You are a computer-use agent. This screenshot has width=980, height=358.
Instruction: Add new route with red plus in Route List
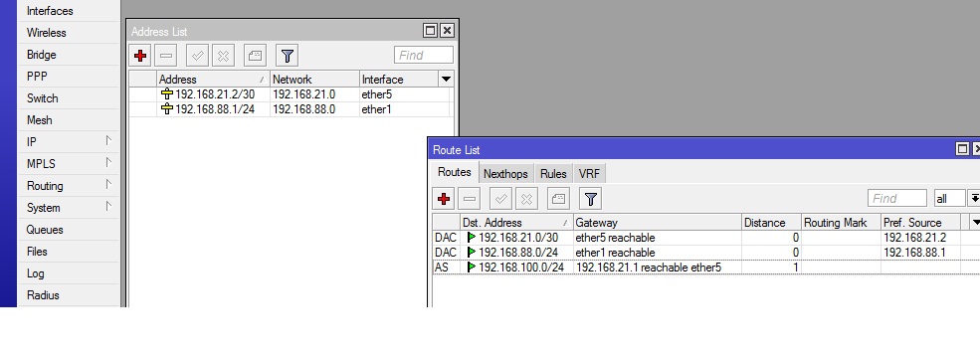click(x=444, y=199)
